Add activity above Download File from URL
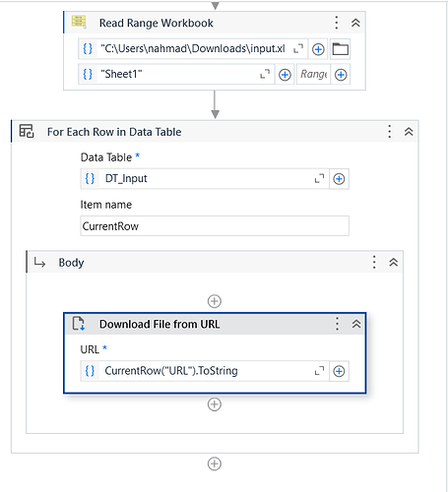This screenshot has height=492, width=448. tap(215, 301)
